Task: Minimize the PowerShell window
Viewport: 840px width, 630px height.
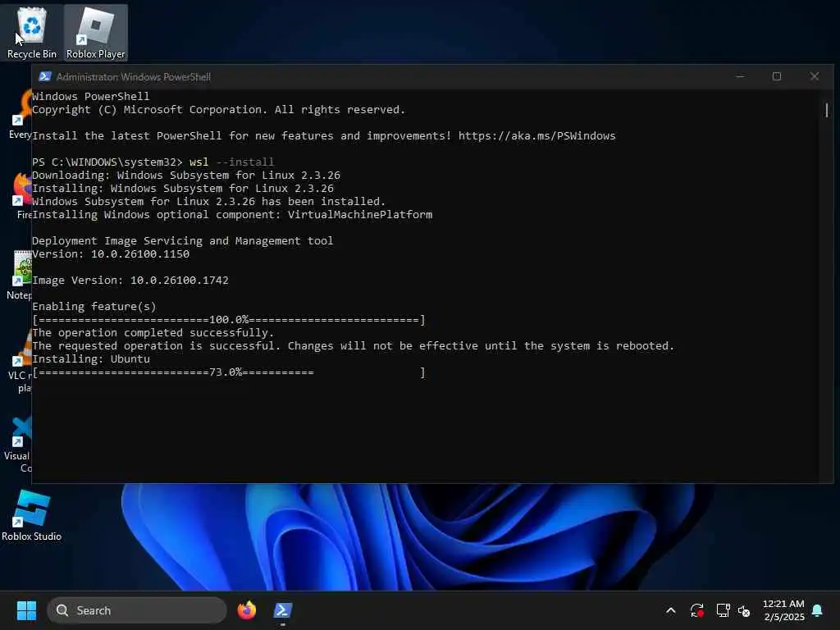Action: [x=740, y=76]
